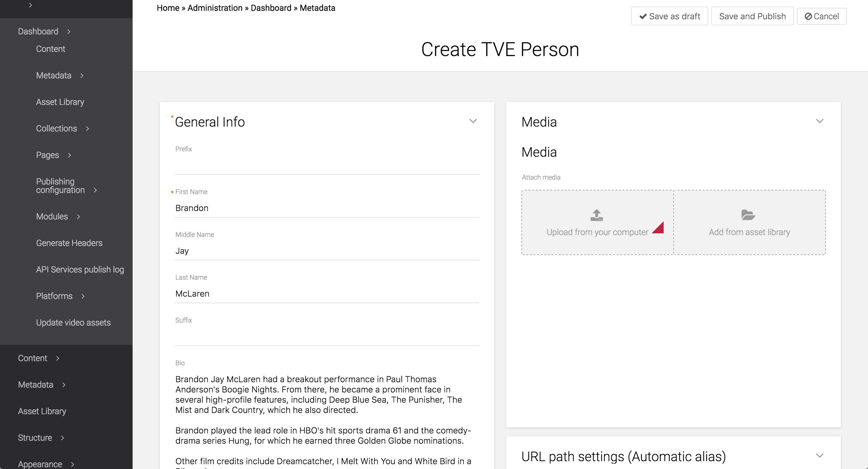Expand Pages submenu arrow
The height and width of the screenshot is (469, 868).
[x=70, y=155]
